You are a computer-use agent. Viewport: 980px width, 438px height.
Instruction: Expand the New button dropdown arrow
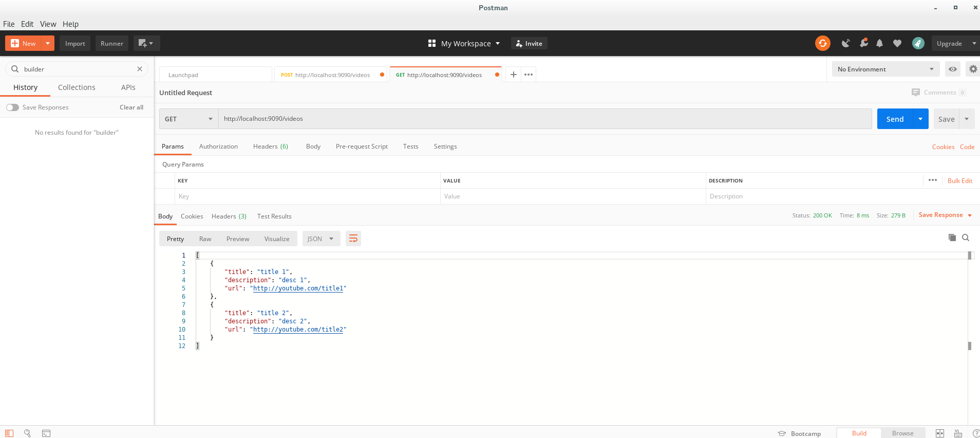[47, 43]
